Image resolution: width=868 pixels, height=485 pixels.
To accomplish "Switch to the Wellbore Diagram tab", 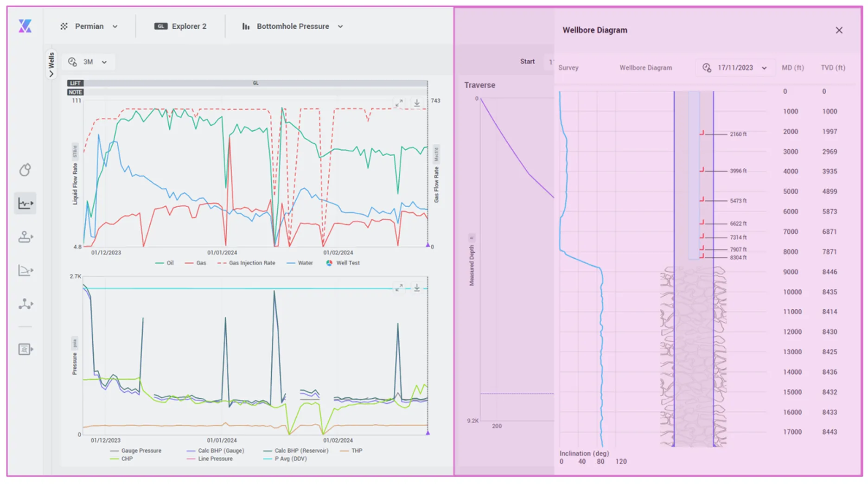I will pyautogui.click(x=645, y=68).
